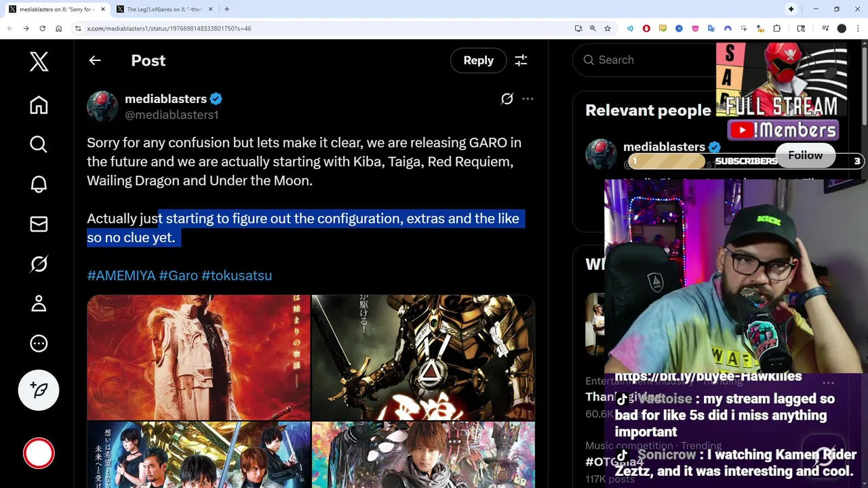Open the #Garo hashtag
The height and width of the screenshot is (488, 868).
(x=178, y=275)
